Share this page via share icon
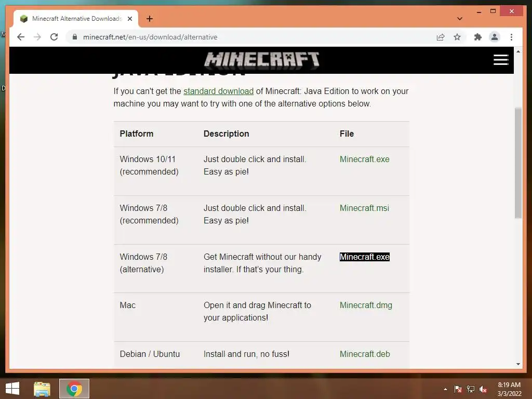This screenshot has width=532, height=399. (441, 37)
